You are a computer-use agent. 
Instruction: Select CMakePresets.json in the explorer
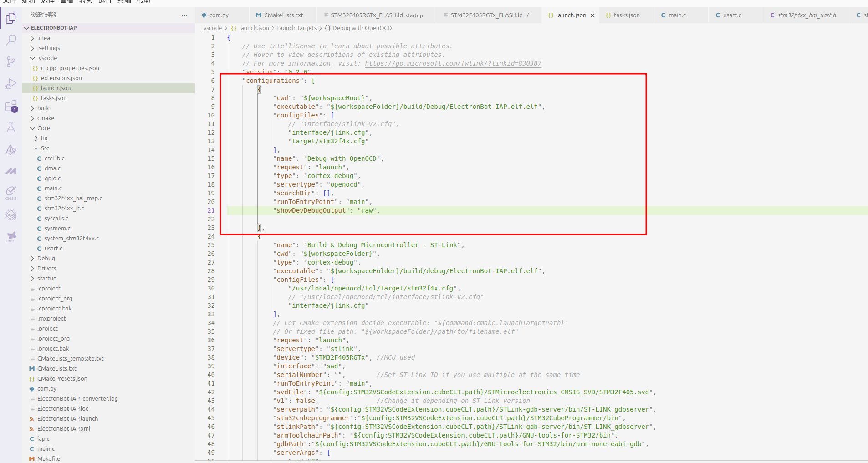click(x=62, y=379)
